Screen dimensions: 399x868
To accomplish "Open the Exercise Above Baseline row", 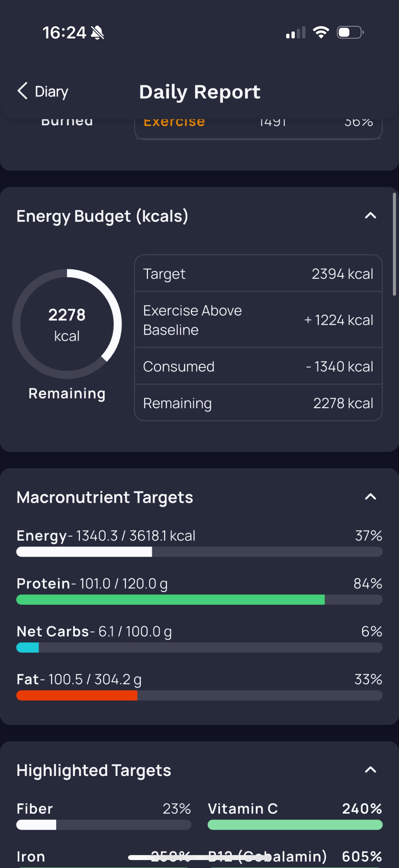I will coord(258,320).
